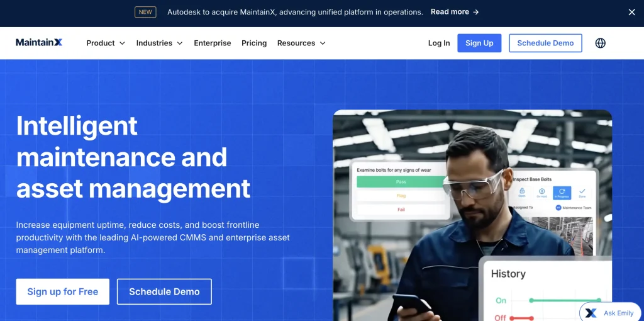Click the Examine bolts for wear text
644x321 pixels.
pyautogui.click(x=394, y=170)
